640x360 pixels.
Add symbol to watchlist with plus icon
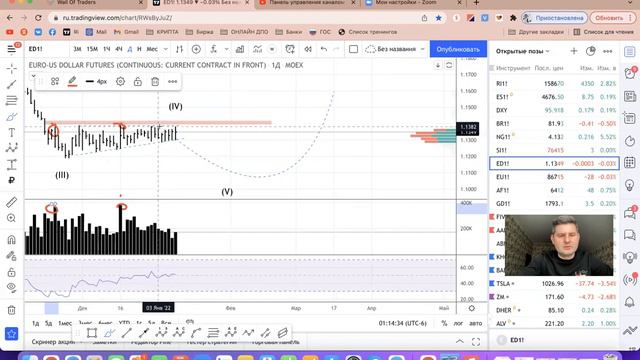(574, 51)
